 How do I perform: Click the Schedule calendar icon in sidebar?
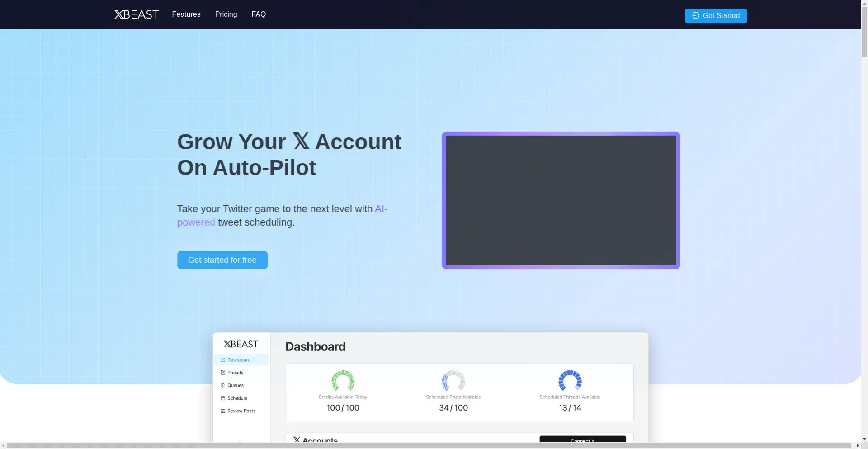pyautogui.click(x=223, y=398)
